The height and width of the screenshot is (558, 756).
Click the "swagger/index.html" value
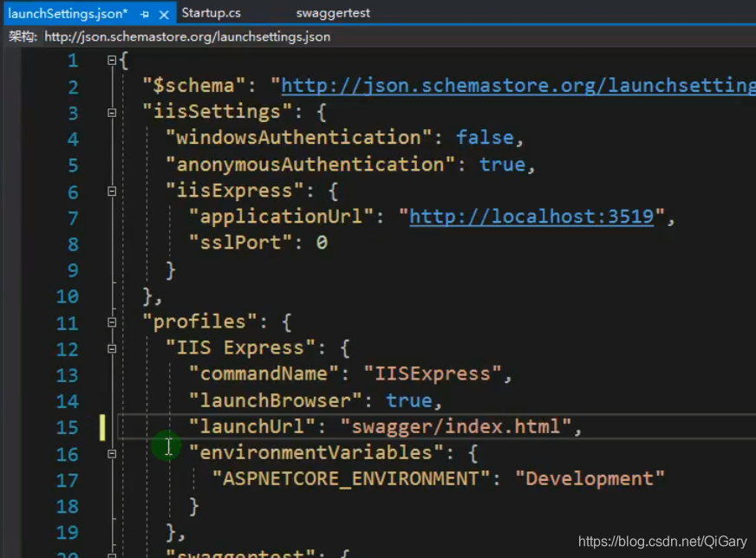456,426
